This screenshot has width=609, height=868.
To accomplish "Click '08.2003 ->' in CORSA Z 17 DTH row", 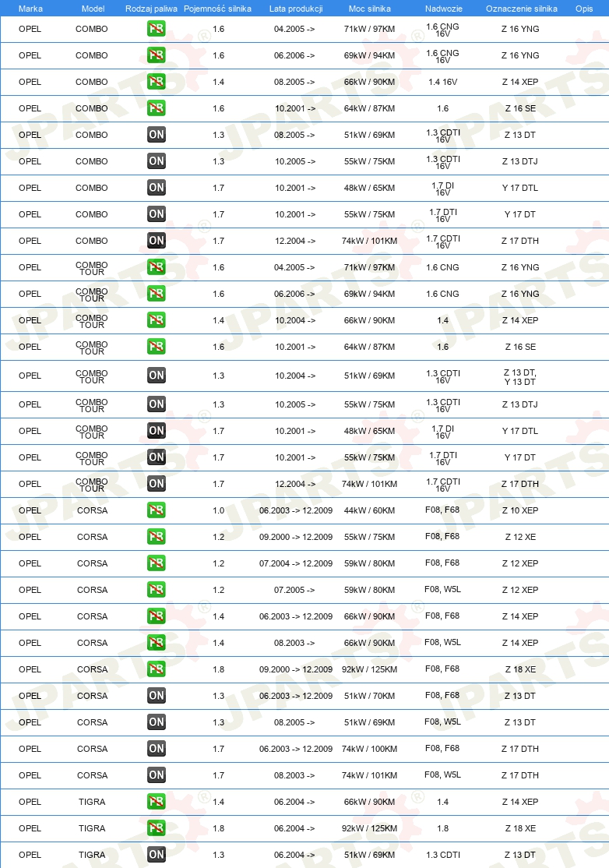I will pos(294,775).
